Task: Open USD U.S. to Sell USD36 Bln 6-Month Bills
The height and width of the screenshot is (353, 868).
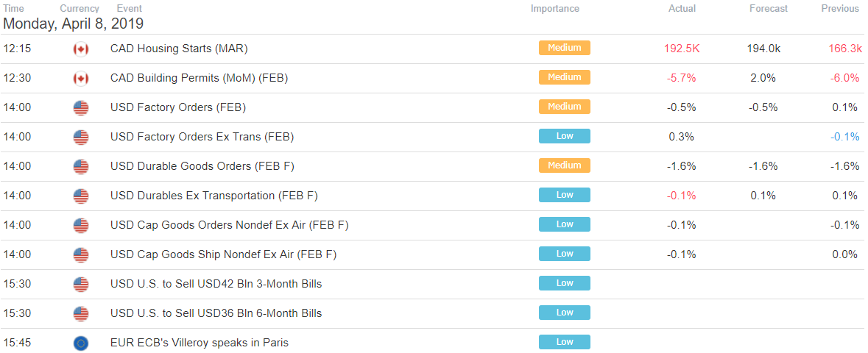Action: [216, 313]
